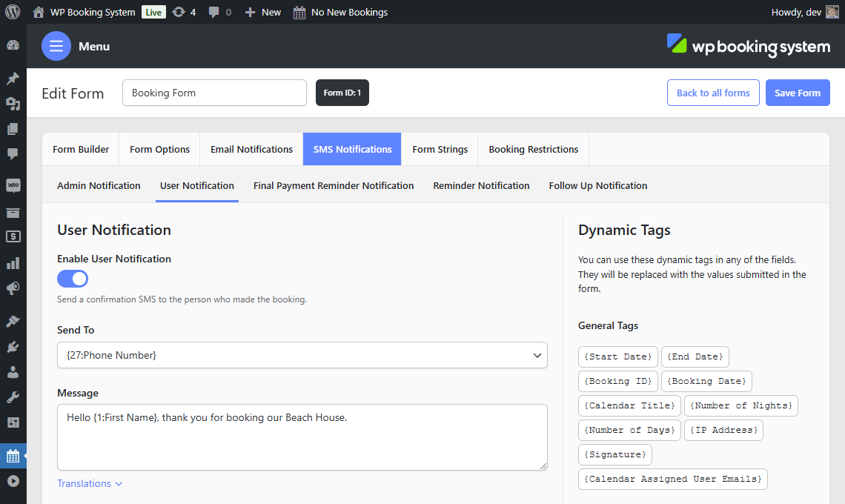This screenshot has width=845, height=504.
Task: Open the Tools wrench icon in sidebar
Action: (x=13, y=398)
